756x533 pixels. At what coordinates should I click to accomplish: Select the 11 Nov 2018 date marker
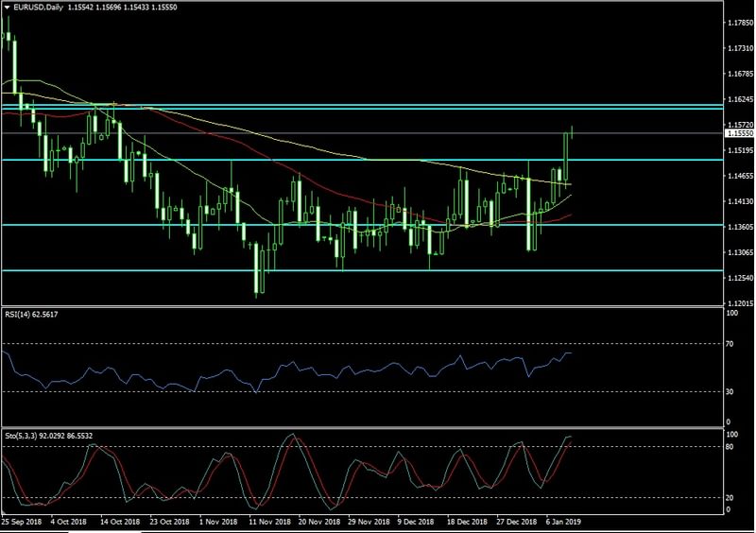coord(266,521)
